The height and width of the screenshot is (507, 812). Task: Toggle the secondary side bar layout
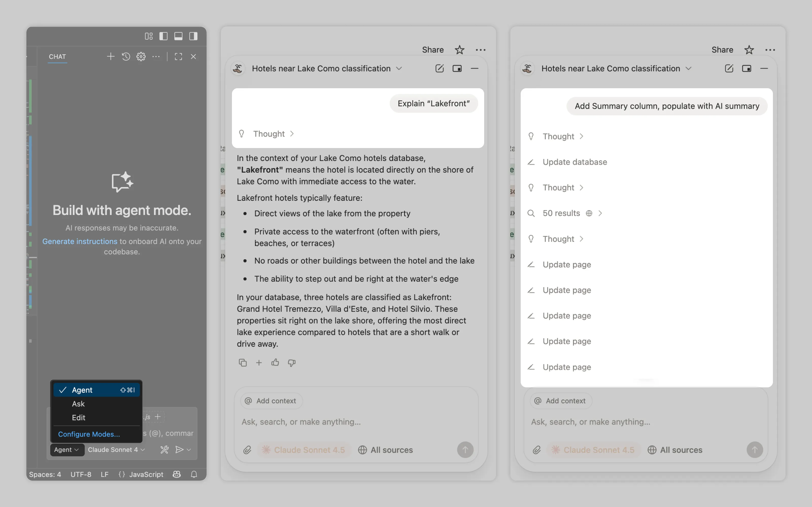point(193,36)
